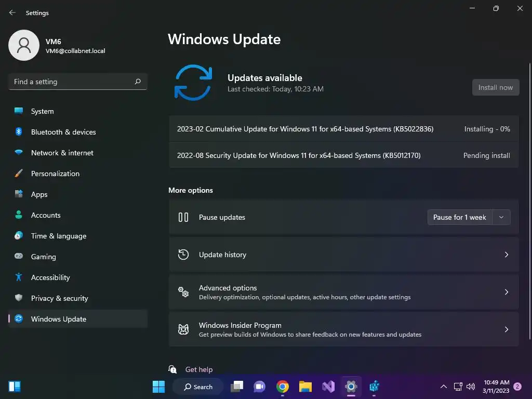Open the volume speaker tray icon
This screenshot has width=532, height=399.
click(x=471, y=387)
